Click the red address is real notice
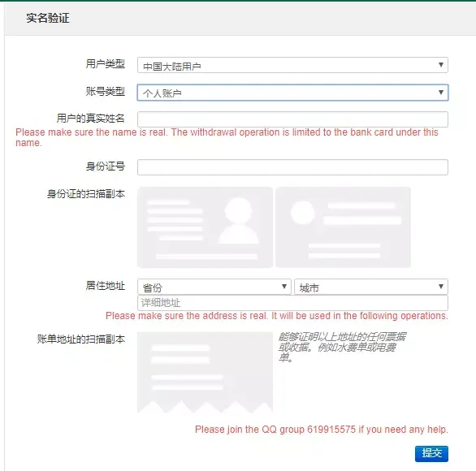The image size is (476, 471). pyautogui.click(x=276, y=316)
